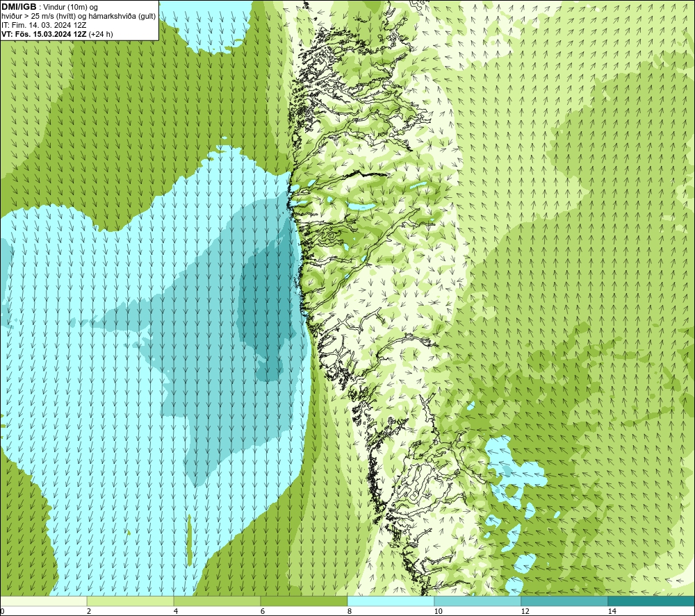Click the 12–14 m/s teal legend swatch
695x616 pixels.
pos(564,601)
